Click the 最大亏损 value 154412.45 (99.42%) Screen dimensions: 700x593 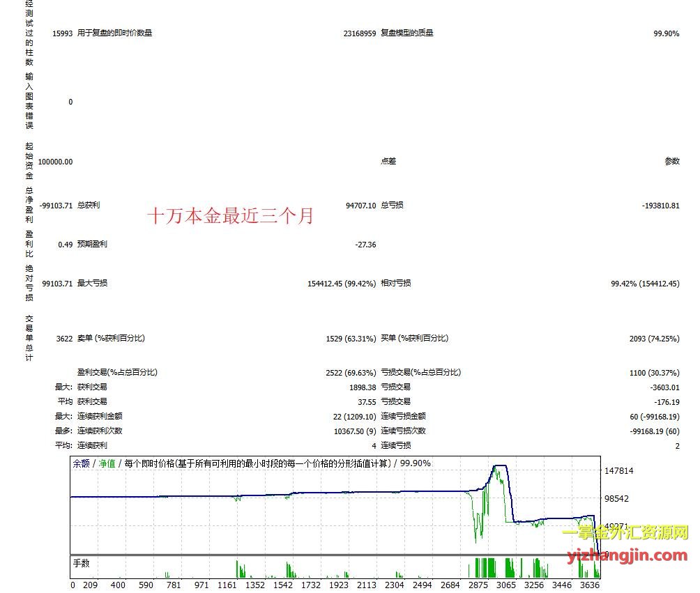(x=342, y=284)
